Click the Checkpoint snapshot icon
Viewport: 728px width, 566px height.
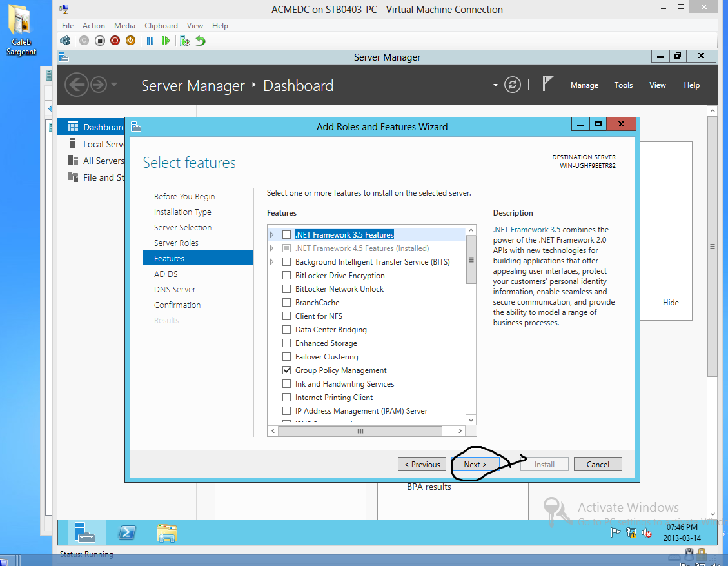click(x=185, y=41)
